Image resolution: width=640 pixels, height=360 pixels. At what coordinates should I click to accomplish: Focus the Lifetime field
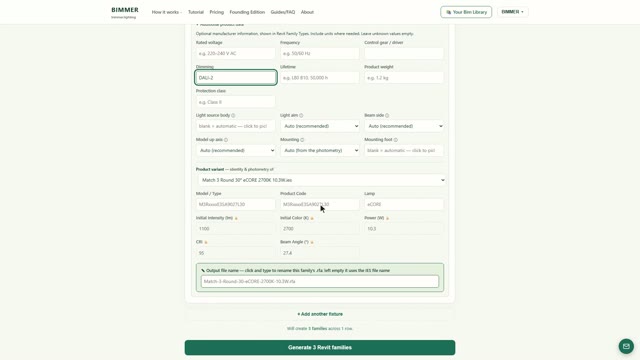tap(320, 78)
